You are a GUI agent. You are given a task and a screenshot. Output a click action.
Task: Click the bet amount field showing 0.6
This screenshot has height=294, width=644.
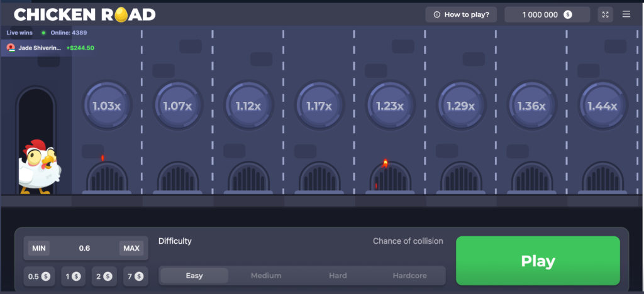84,248
